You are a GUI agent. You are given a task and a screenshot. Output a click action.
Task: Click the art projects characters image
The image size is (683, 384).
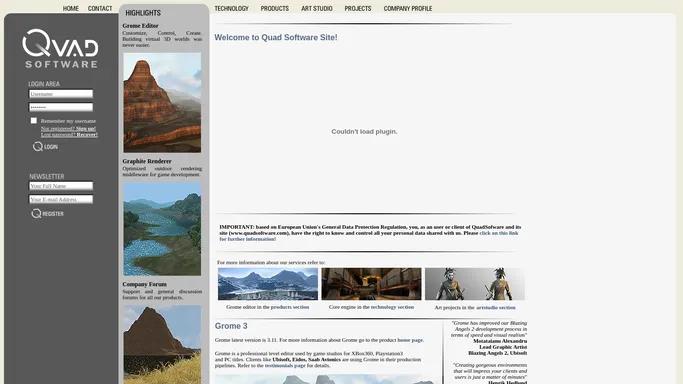pyautogui.click(x=475, y=284)
